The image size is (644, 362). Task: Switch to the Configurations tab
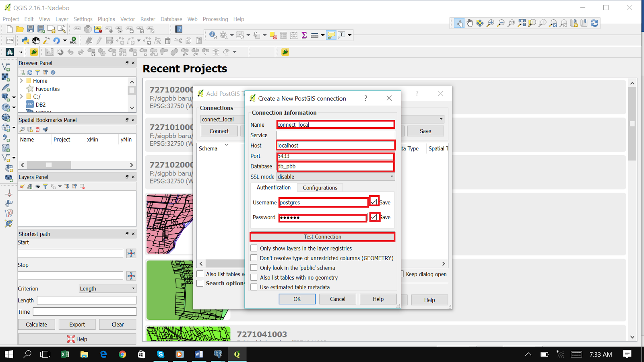[320, 187]
